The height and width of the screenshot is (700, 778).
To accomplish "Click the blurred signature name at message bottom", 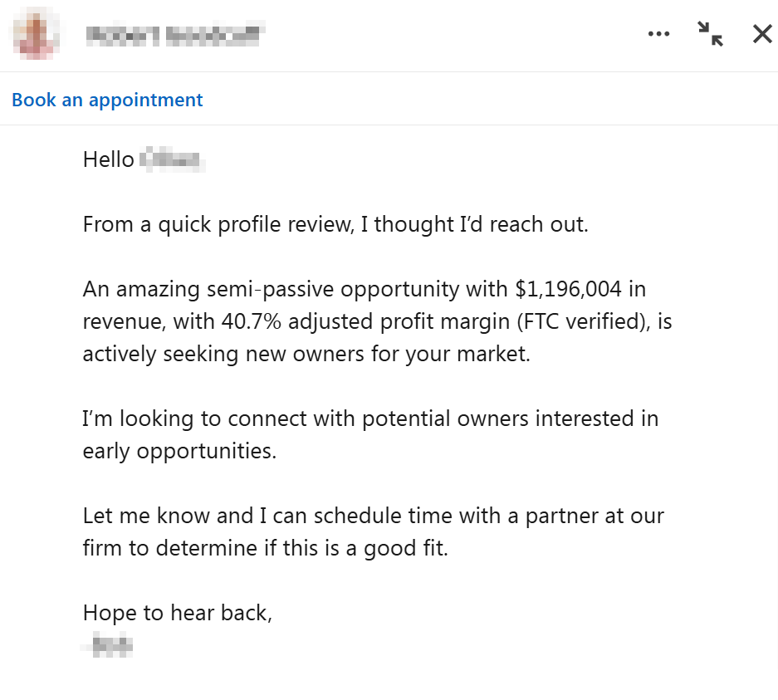I will point(107,644).
